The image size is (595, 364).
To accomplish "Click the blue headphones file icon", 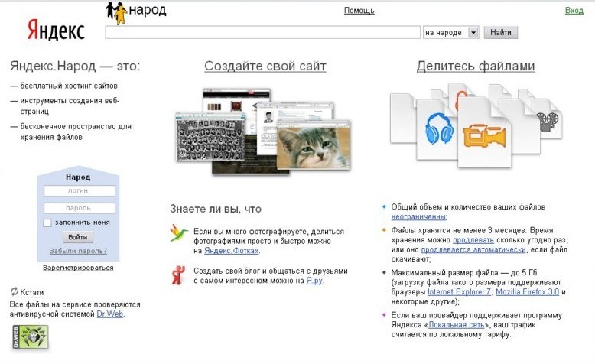I will click(439, 129).
